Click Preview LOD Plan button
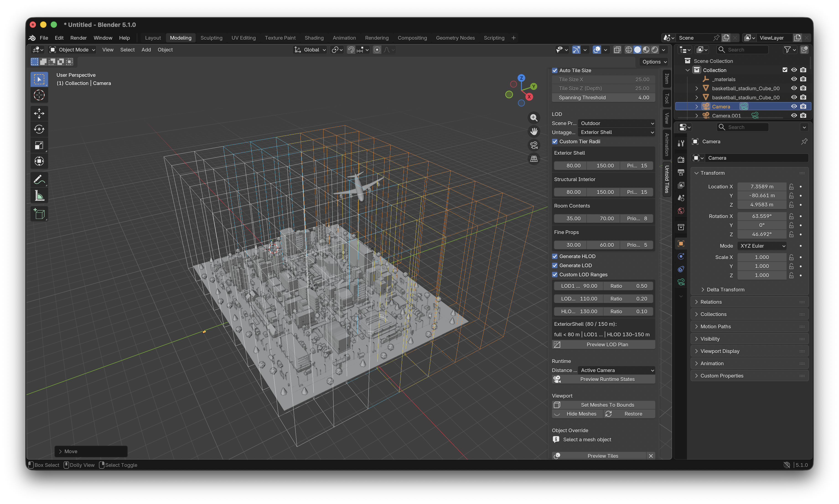The image size is (839, 504). point(603,344)
